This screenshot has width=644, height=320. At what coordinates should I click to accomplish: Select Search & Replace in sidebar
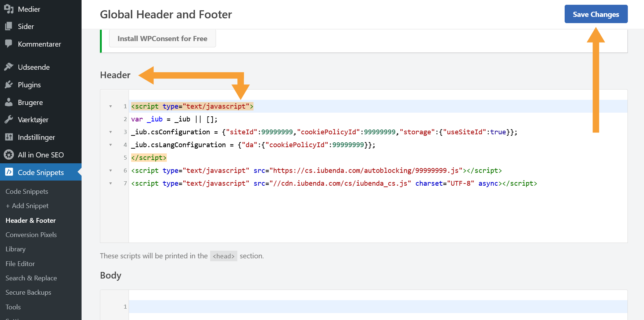31,278
